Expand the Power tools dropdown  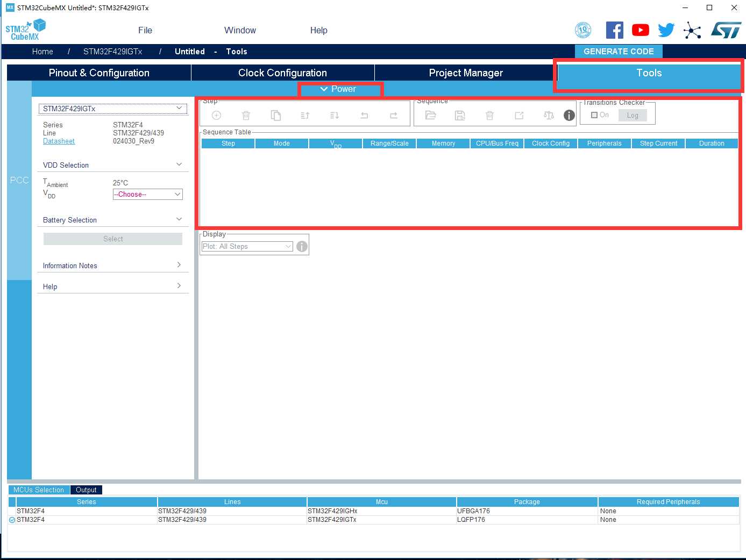pyautogui.click(x=338, y=89)
